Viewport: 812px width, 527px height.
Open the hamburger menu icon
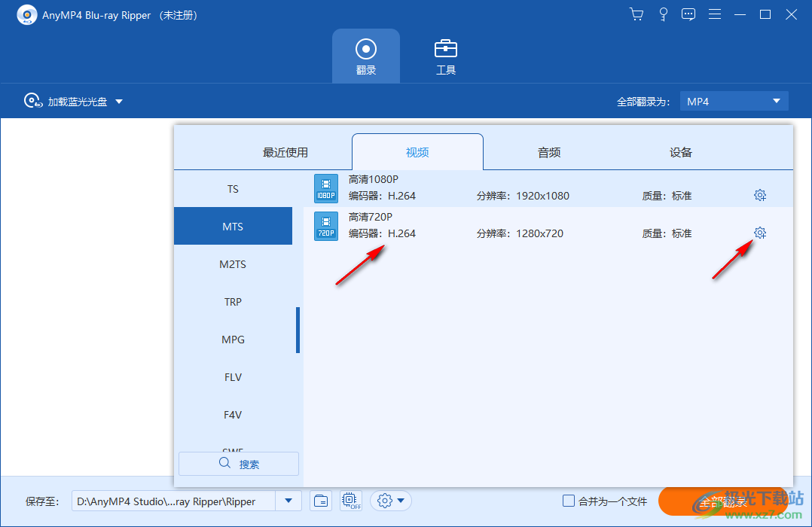point(715,14)
